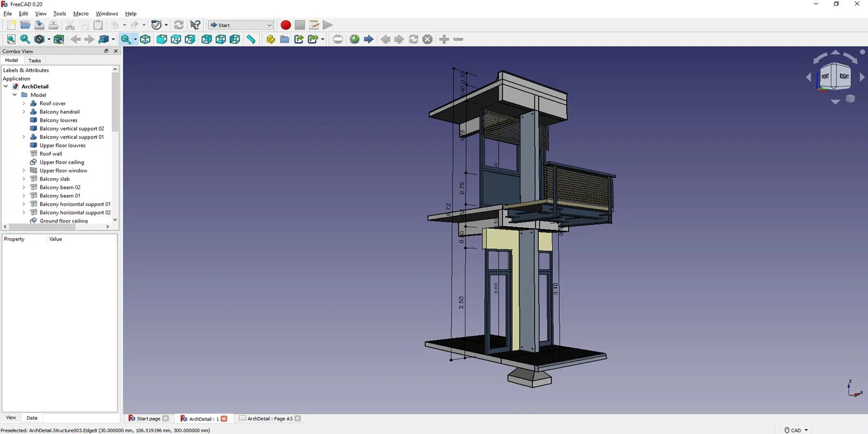Click the RIGHT face of navigation cube

click(x=844, y=76)
